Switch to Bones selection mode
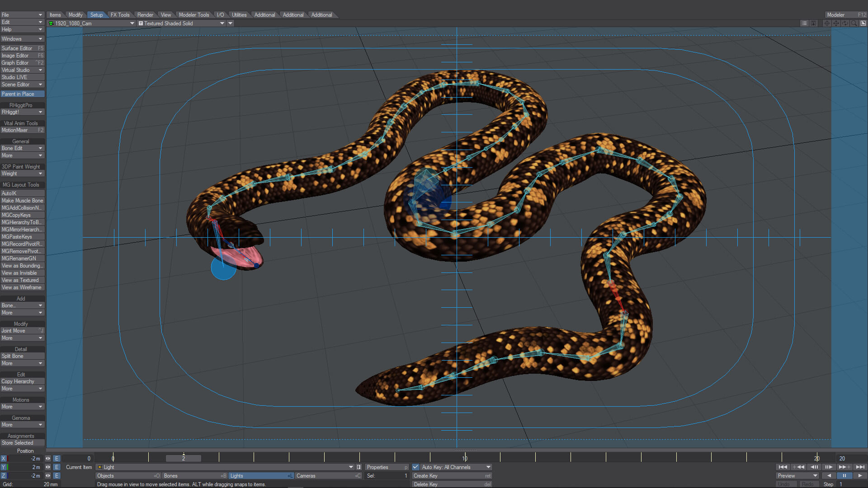Viewport: 868px width, 488px height. (194, 475)
